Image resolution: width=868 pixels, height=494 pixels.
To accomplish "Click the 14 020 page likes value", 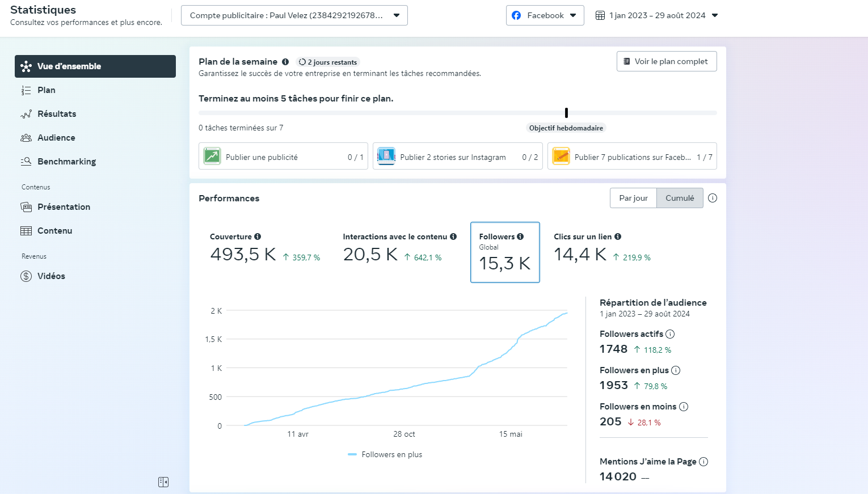I will pyautogui.click(x=618, y=476).
